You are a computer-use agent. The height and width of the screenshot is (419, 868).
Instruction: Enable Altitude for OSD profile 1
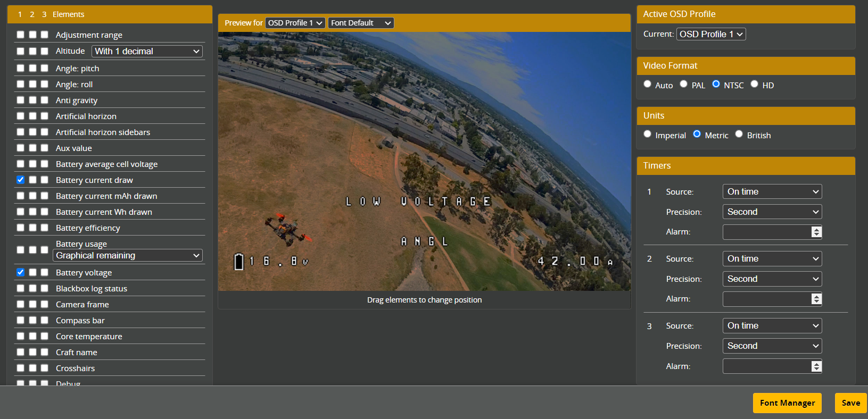pos(20,51)
